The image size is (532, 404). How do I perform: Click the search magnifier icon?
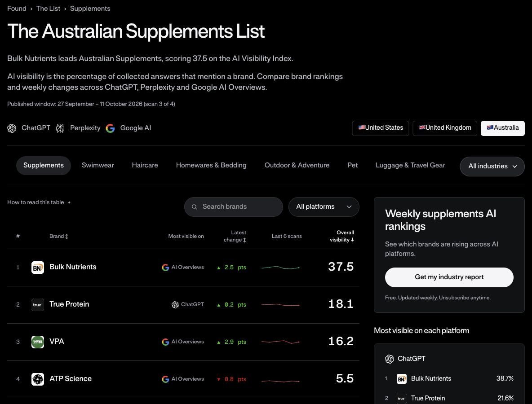[195, 207]
